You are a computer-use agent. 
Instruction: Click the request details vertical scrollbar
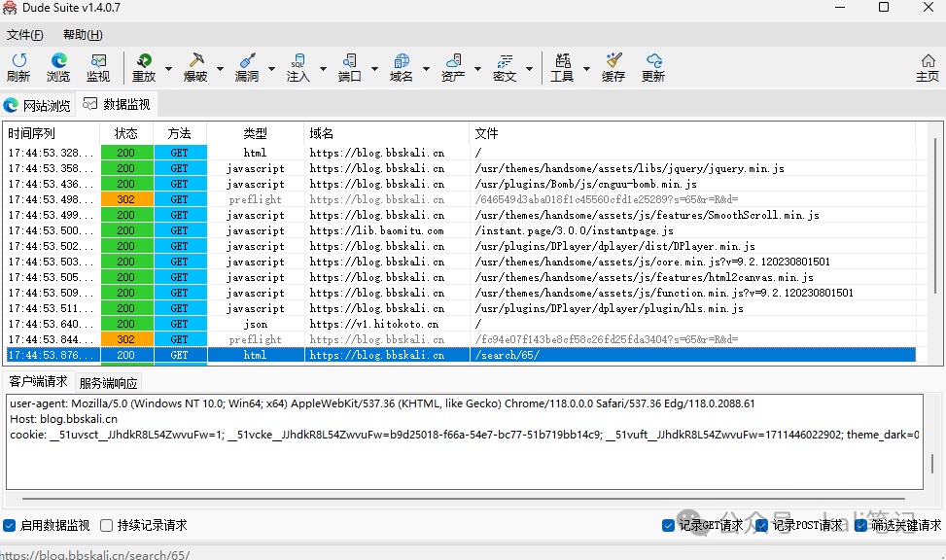point(932,463)
